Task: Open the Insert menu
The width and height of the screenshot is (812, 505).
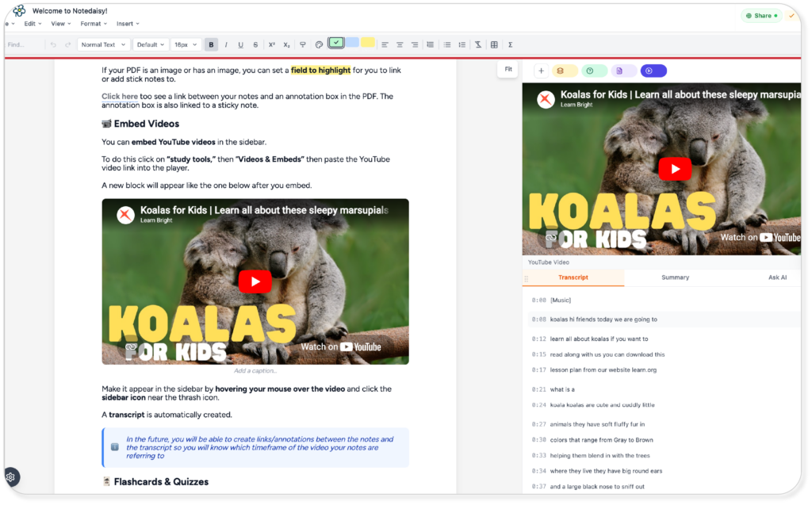Action: [x=128, y=24]
